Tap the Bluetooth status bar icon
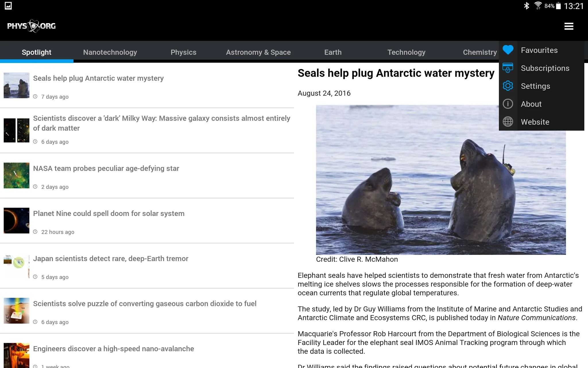 pyautogui.click(x=526, y=6)
